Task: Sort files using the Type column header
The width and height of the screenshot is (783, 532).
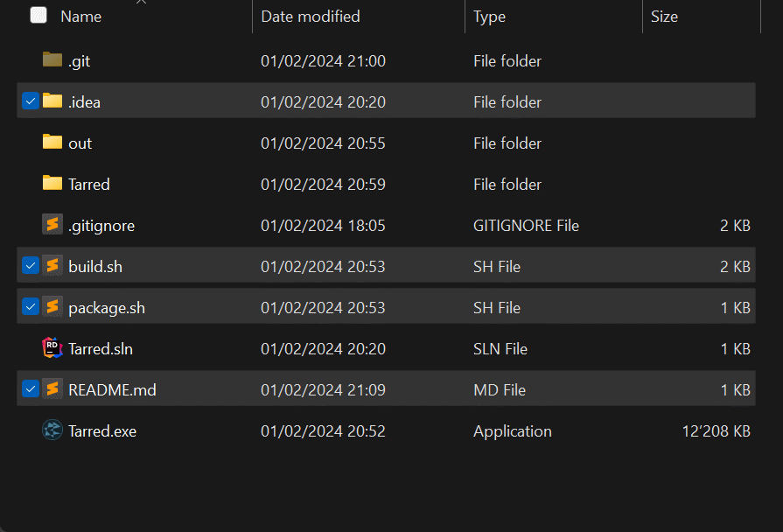Action: tap(490, 16)
